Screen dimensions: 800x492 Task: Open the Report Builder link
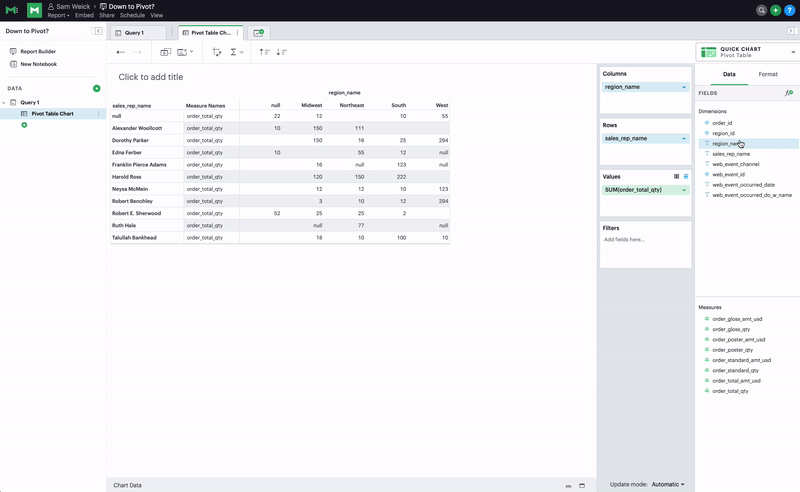(39, 51)
